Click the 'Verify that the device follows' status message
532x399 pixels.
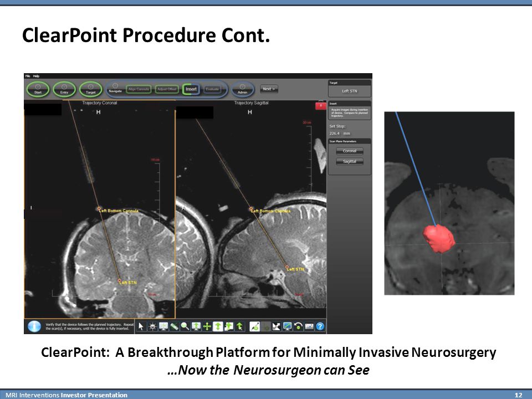(90, 326)
